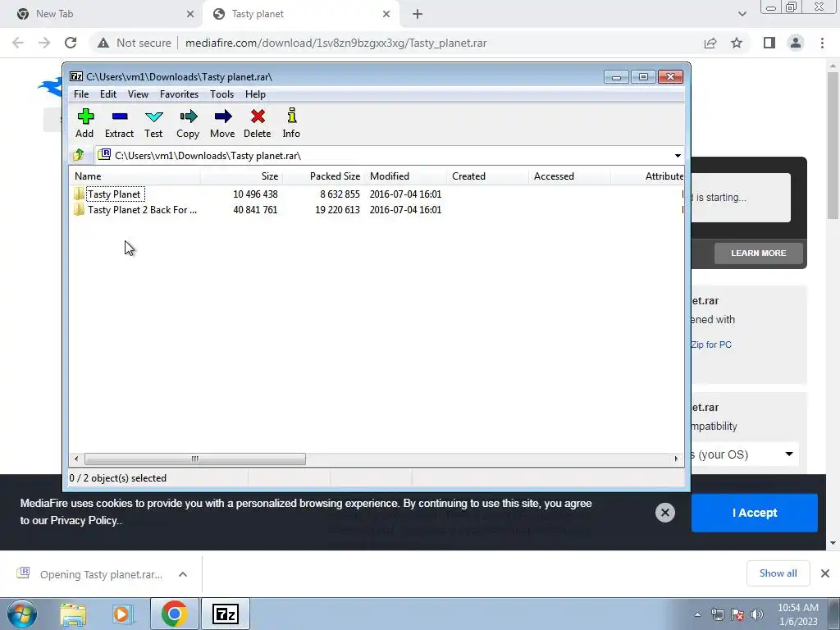Click Tasty Planet folder icon
Screen dimensions: 840x630
coord(80,194)
